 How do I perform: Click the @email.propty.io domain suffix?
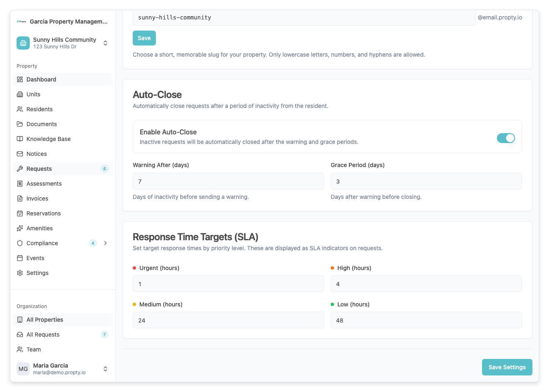click(500, 17)
